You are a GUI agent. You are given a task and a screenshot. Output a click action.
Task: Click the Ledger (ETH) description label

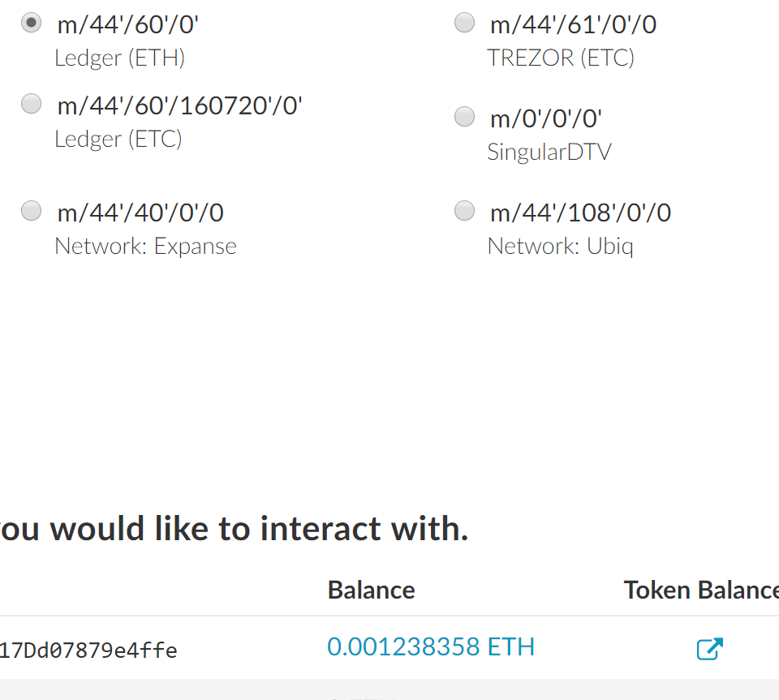coord(120,58)
